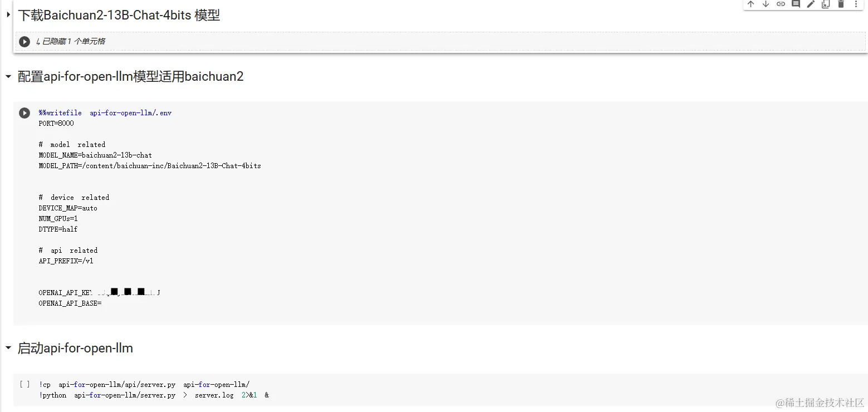Place cursor on OPENAI_API_BASE= line
Screen dimensions: 868x412
(x=70, y=303)
